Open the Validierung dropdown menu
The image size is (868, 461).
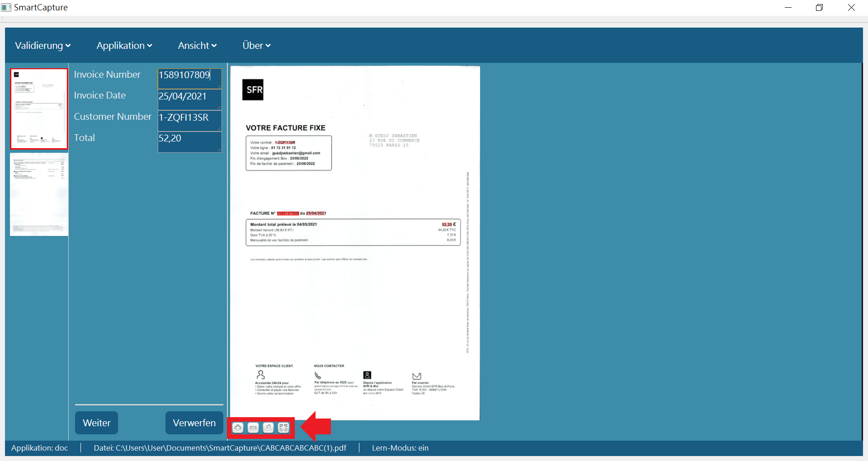coord(42,46)
